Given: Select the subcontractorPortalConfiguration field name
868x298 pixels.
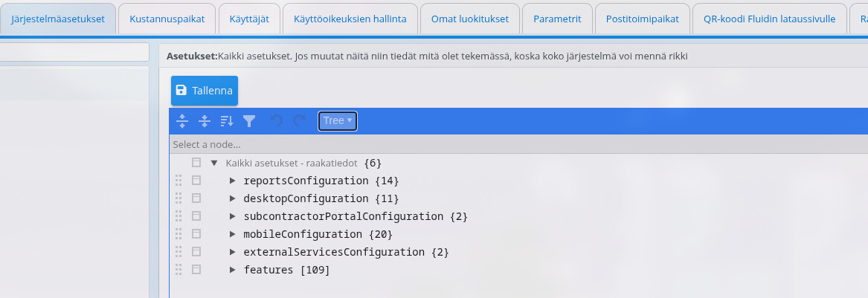Looking at the screenshot, I should point(344,216).
